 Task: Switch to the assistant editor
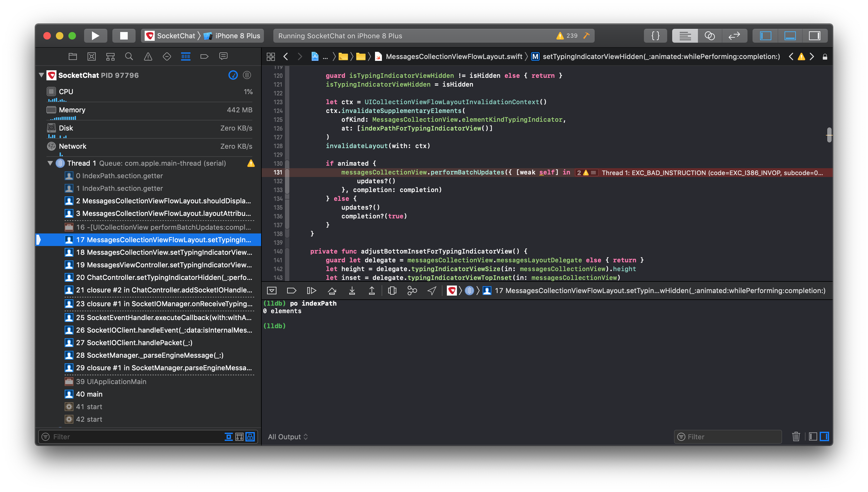click(710, 36)
